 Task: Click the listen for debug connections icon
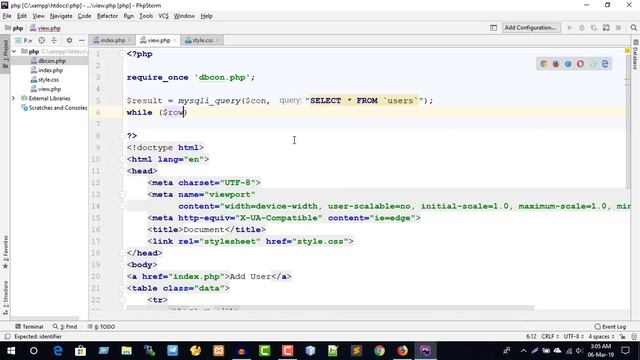606,28
